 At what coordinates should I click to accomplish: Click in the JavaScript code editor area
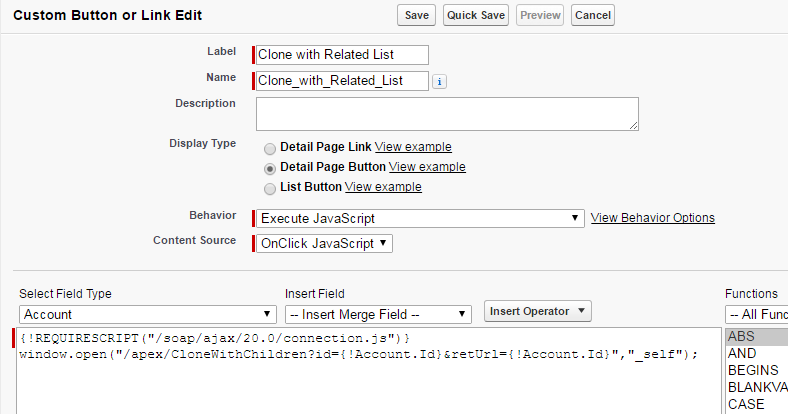(368, 385)
